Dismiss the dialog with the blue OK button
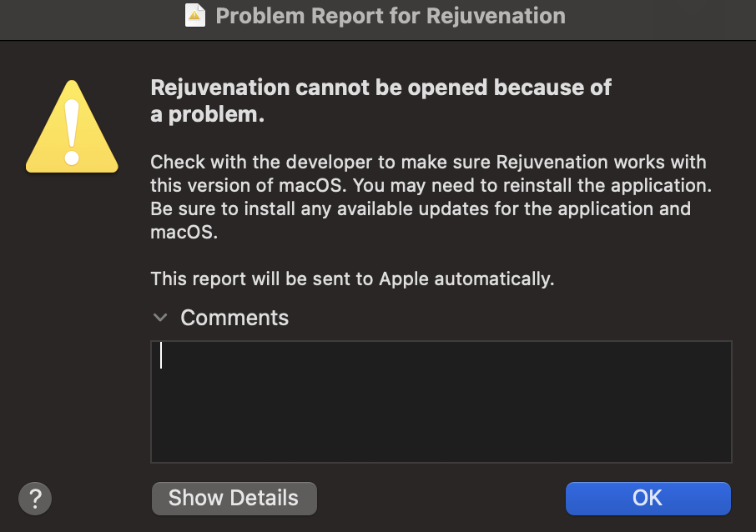Screen dimensions: 756x532 pos(648,499)
